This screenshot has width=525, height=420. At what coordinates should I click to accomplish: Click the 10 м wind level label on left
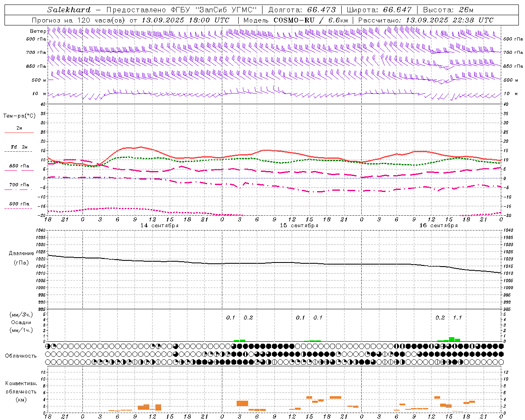click(x=39, y=94)
